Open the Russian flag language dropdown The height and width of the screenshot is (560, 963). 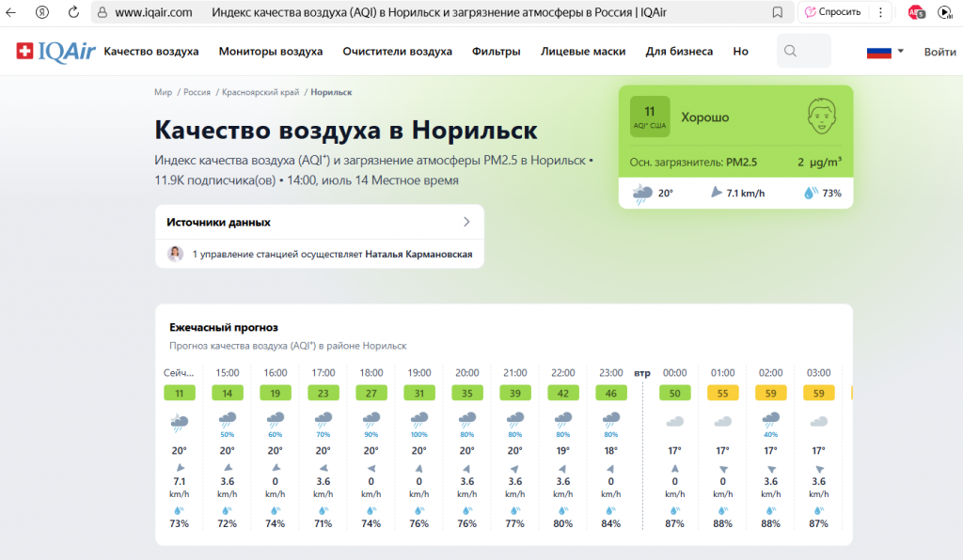(885, 52)
